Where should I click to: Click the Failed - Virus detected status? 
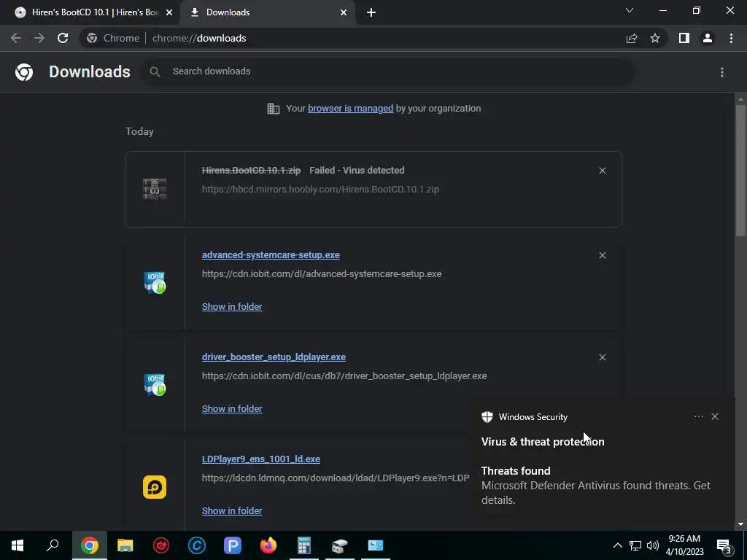tap(357, 171)
